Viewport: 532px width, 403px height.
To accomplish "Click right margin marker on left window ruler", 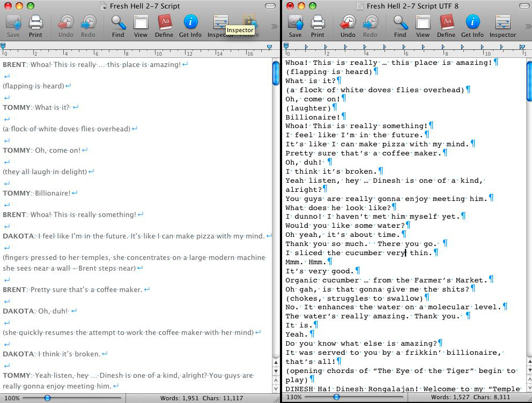I will pyautogui.click(x=269, y=47).
